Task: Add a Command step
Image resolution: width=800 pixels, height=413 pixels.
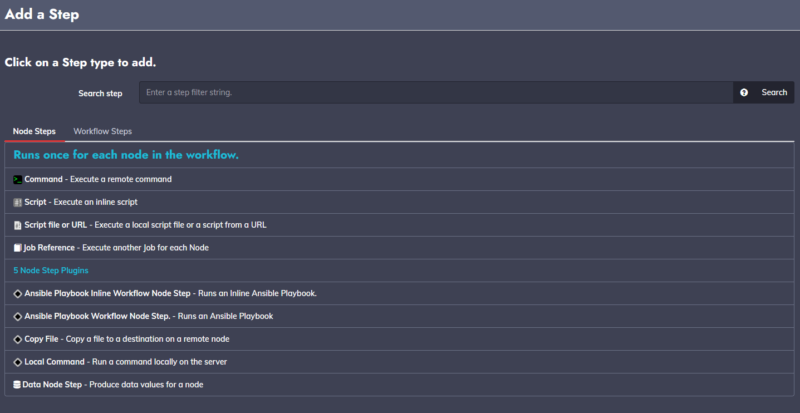Action: pos(399,179)
